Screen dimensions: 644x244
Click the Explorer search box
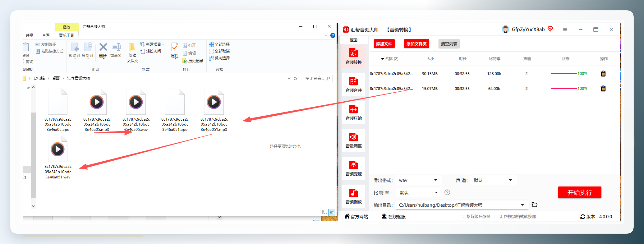[x=317, y=79]
